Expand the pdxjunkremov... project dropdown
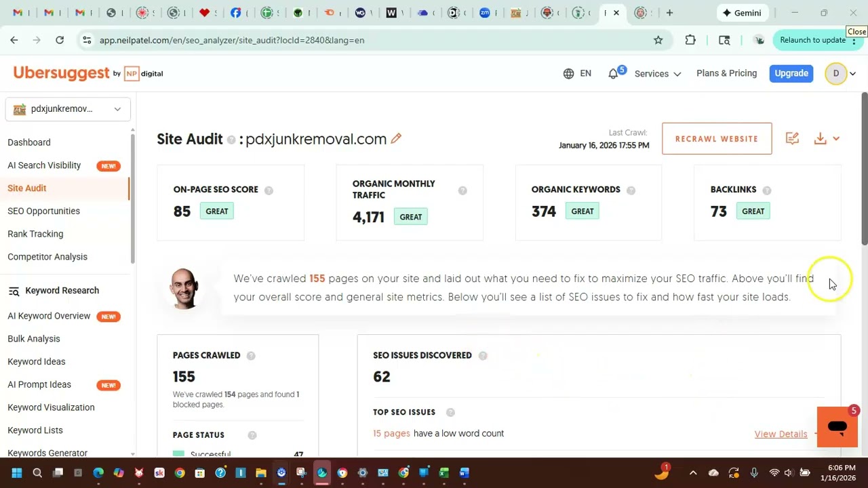Image resolution: width=868 pixels, height=488 pixels. click(68, 109)
